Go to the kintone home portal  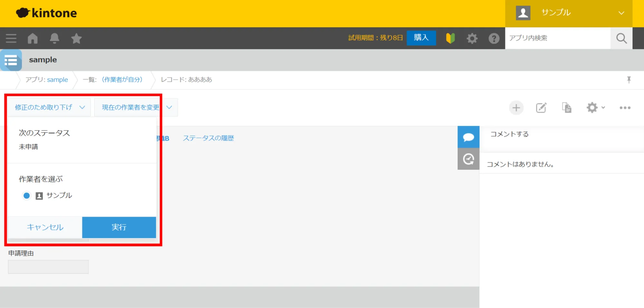coord(33,38)
